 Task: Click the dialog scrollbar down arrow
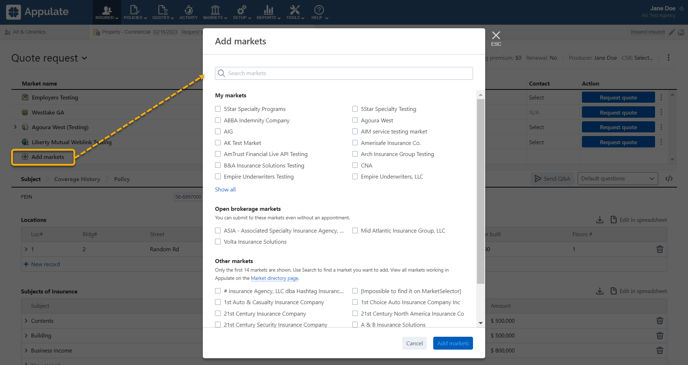pyautogui.click(x=480, y=323)
